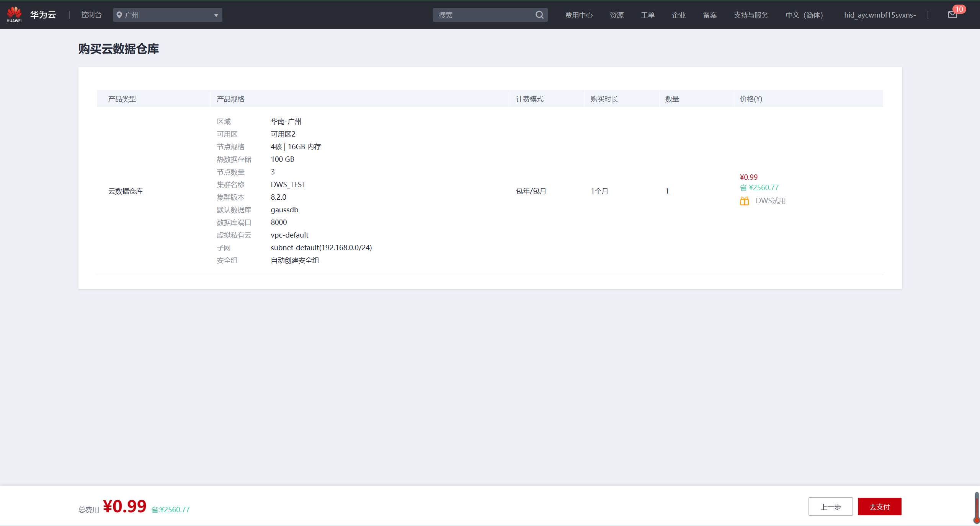980x526 pixels.
Task: Click the 购买云数据仓库 page title
Action: click(119, 49)
